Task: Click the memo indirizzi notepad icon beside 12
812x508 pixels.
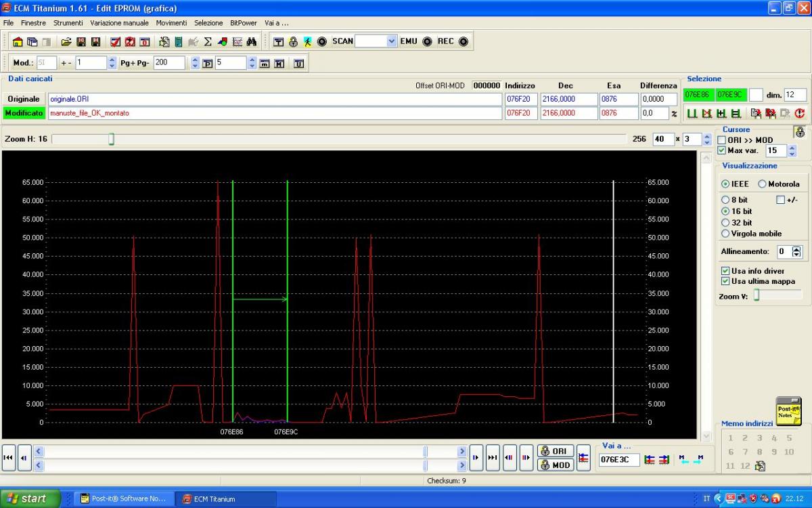Action: [x=760, y=466]
